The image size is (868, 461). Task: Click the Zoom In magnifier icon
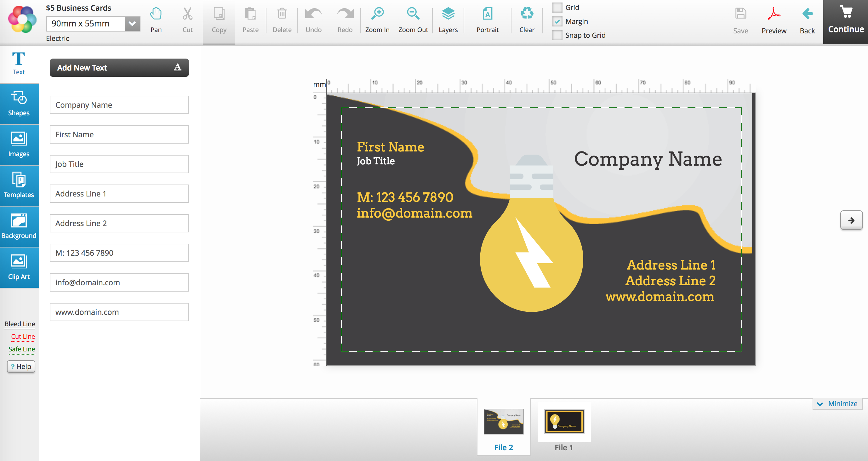pyautogui.click(x=377, y=14)
